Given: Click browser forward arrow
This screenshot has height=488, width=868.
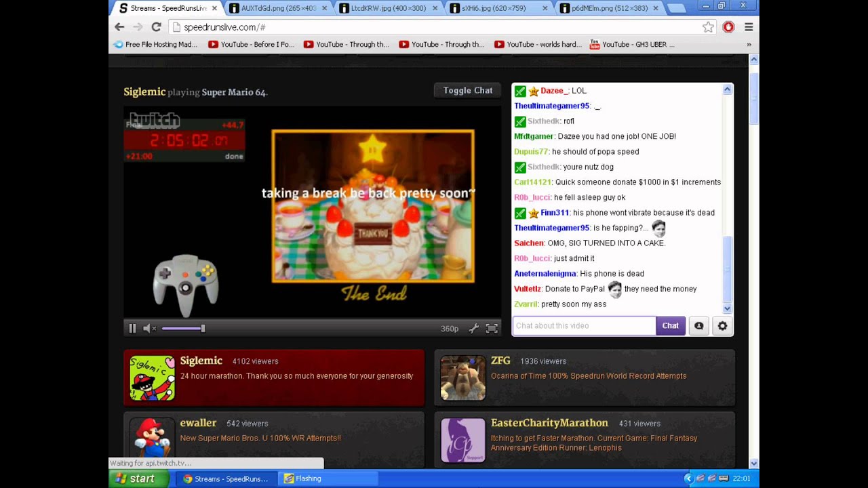Looking at the screenshot, I should pos(138,27).
